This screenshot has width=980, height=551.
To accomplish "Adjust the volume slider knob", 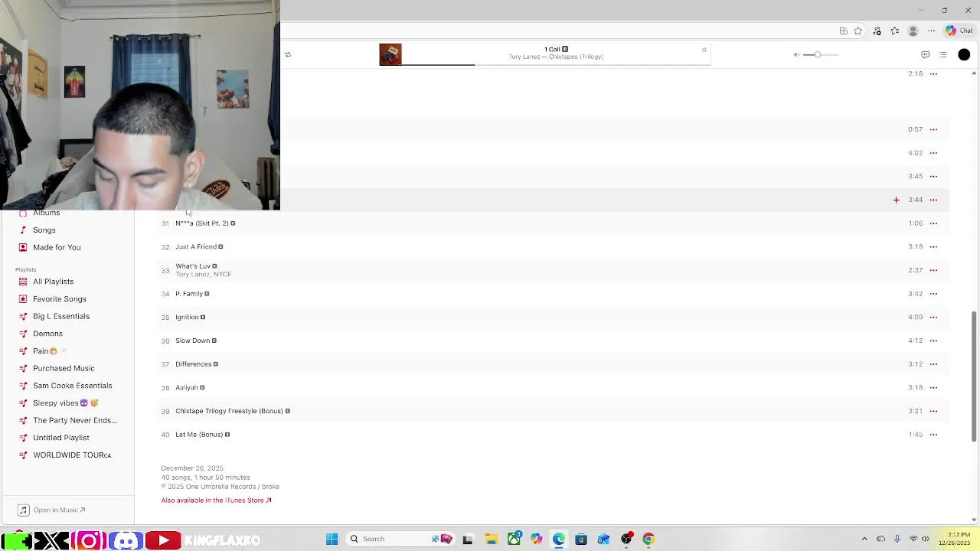I will (x=818, y=54).
